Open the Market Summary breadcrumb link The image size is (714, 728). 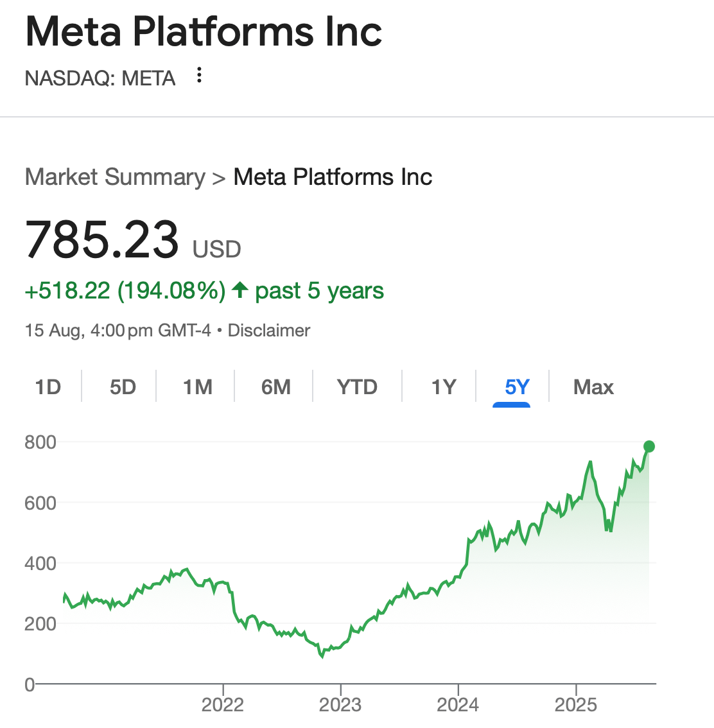tap(115, 177)
